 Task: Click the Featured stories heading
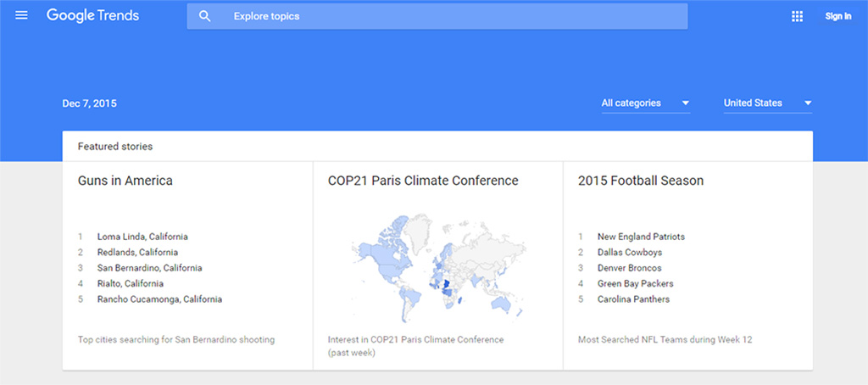(115, 147)
